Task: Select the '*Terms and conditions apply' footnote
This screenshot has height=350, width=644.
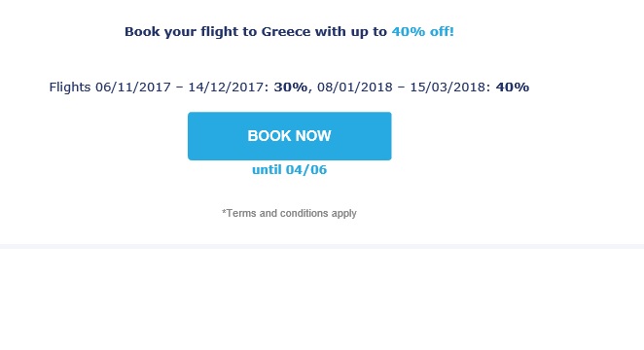Action: point(289,213)
